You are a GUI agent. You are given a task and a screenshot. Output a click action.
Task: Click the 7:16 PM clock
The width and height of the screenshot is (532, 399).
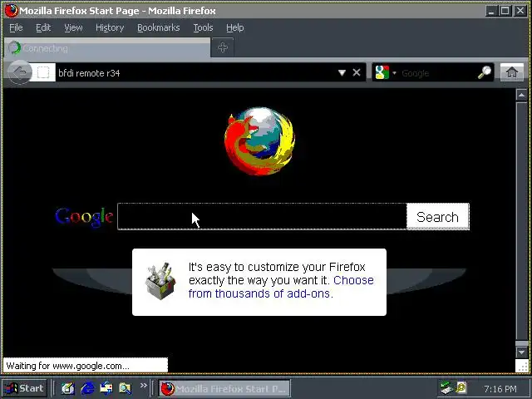(x=500, y=389)
